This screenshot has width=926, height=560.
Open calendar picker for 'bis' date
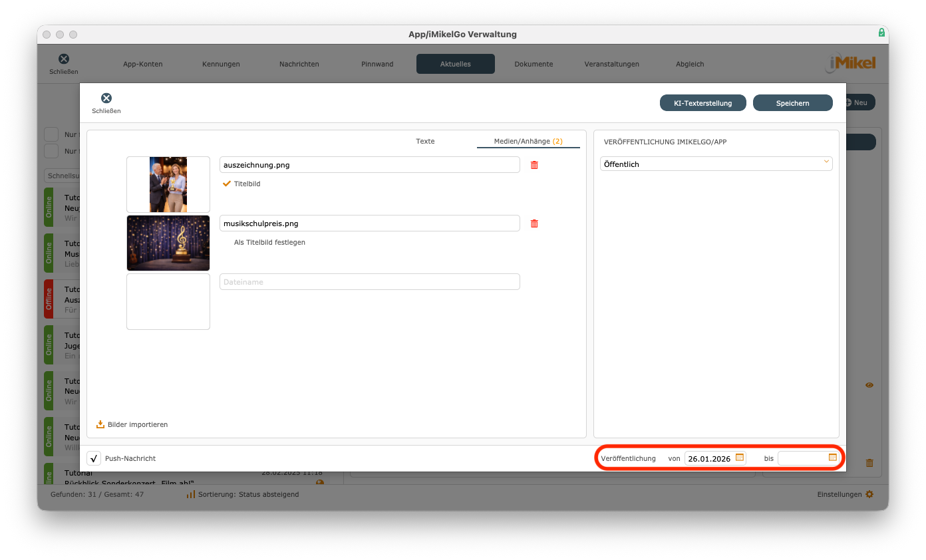click(x=832, y=458)
